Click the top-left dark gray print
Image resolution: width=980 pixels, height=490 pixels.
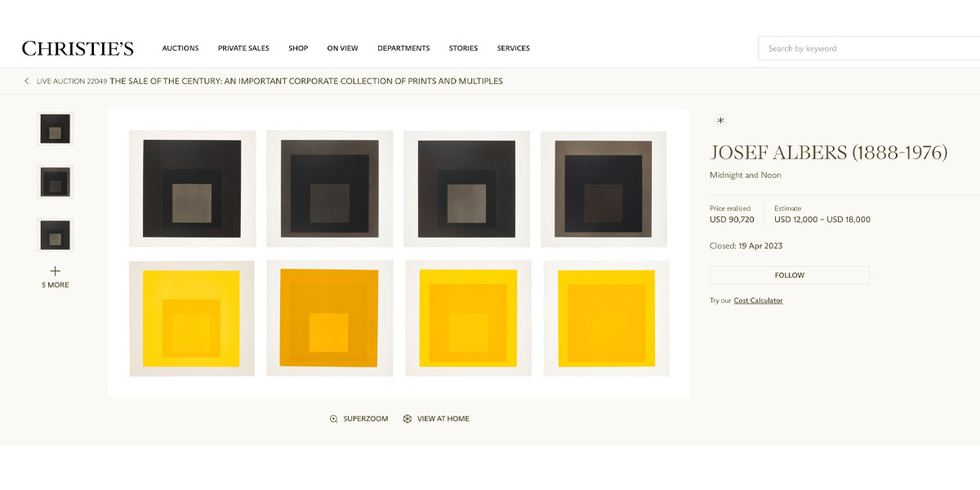click(192, 189)
